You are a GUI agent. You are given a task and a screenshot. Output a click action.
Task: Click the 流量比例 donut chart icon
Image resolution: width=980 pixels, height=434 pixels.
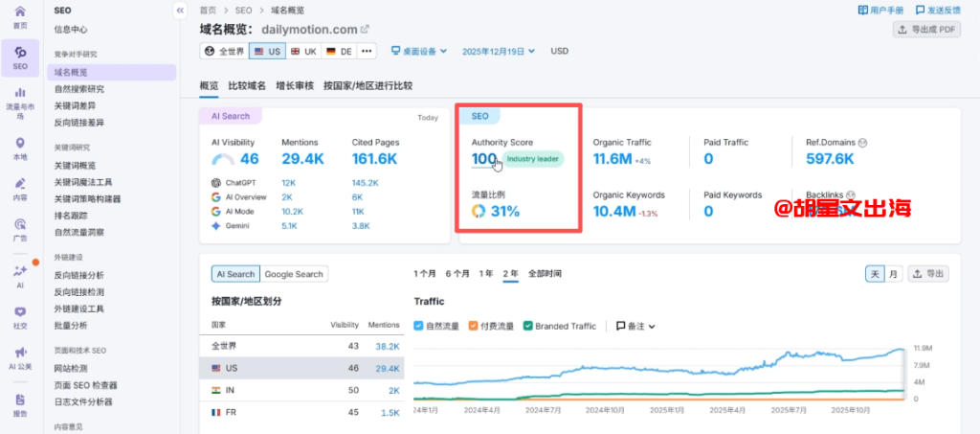479,211
